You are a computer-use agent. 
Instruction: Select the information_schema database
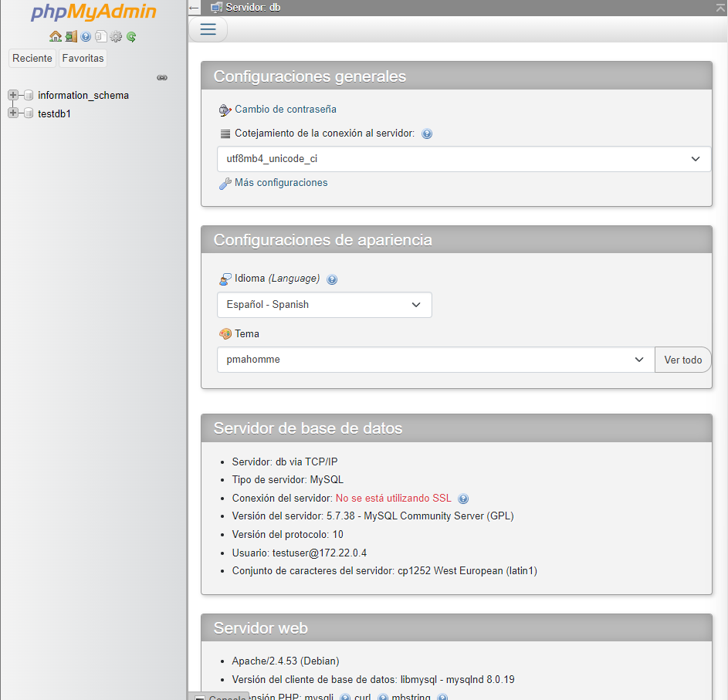point(83,95)
